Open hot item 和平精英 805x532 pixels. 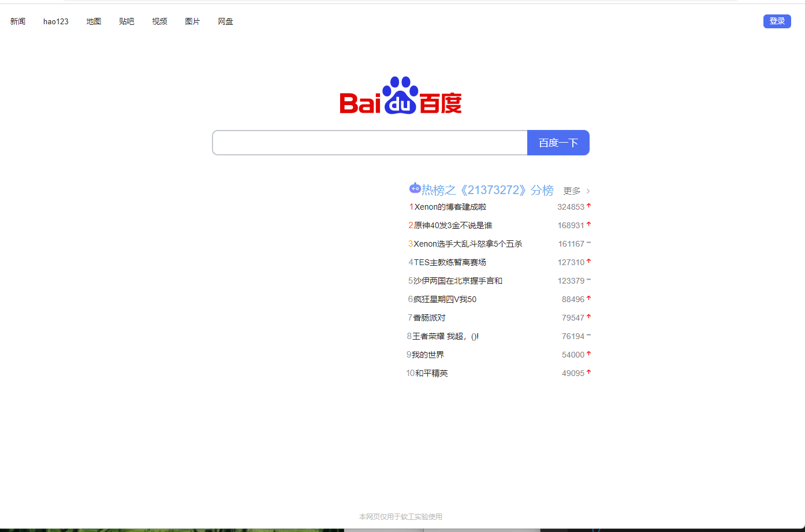431,373
